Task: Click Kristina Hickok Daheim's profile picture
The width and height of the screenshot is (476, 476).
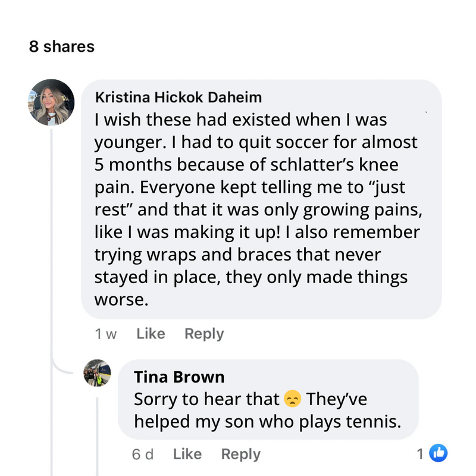Action: tap(51, 102)
